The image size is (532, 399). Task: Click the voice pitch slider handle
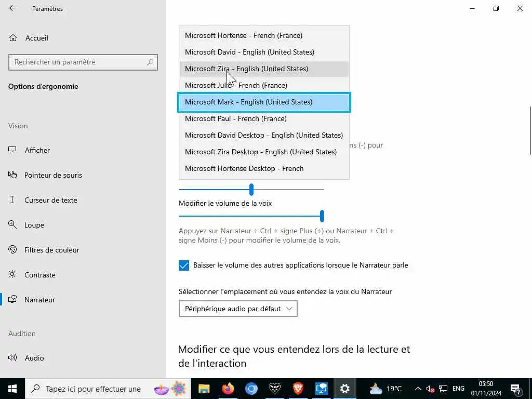coord(251,189)
